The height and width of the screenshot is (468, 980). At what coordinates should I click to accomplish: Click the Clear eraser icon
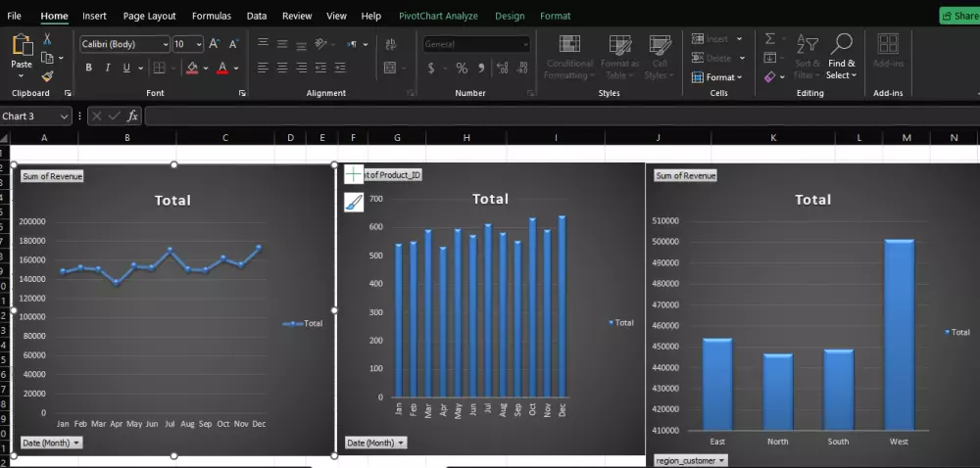[770, 76]
